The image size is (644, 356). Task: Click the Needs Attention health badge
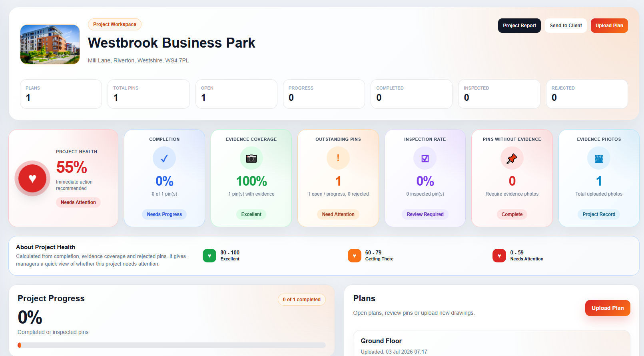[x=78, y=202]
